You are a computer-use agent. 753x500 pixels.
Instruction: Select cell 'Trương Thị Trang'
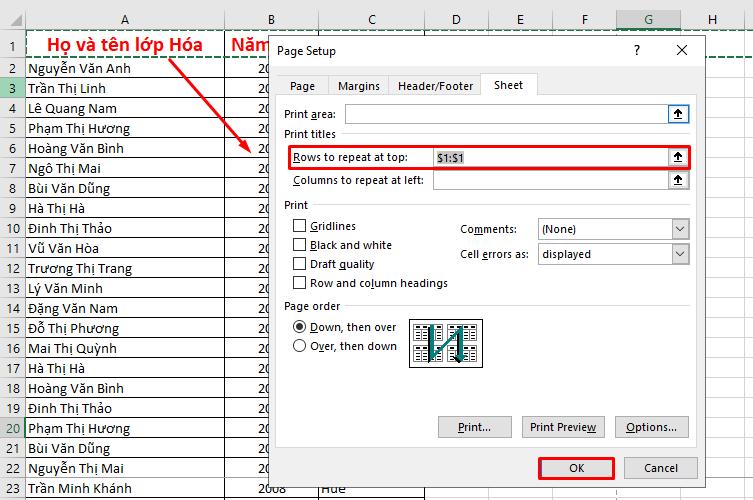125,268
